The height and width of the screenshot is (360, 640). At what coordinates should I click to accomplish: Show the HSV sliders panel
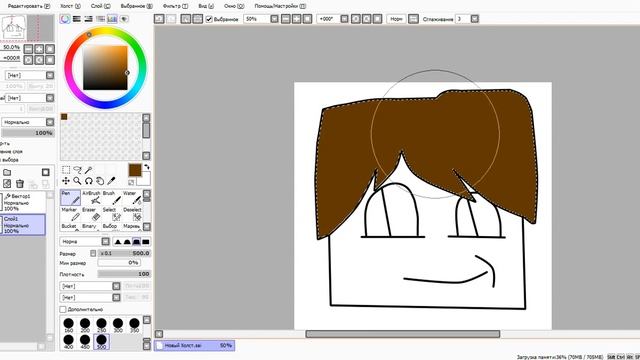click(89, 19)
